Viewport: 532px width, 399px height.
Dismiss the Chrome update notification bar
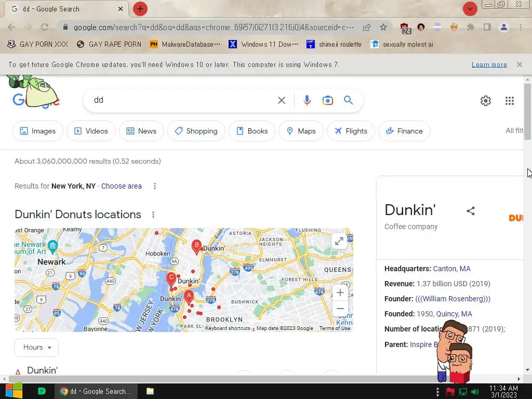point(519,64)
